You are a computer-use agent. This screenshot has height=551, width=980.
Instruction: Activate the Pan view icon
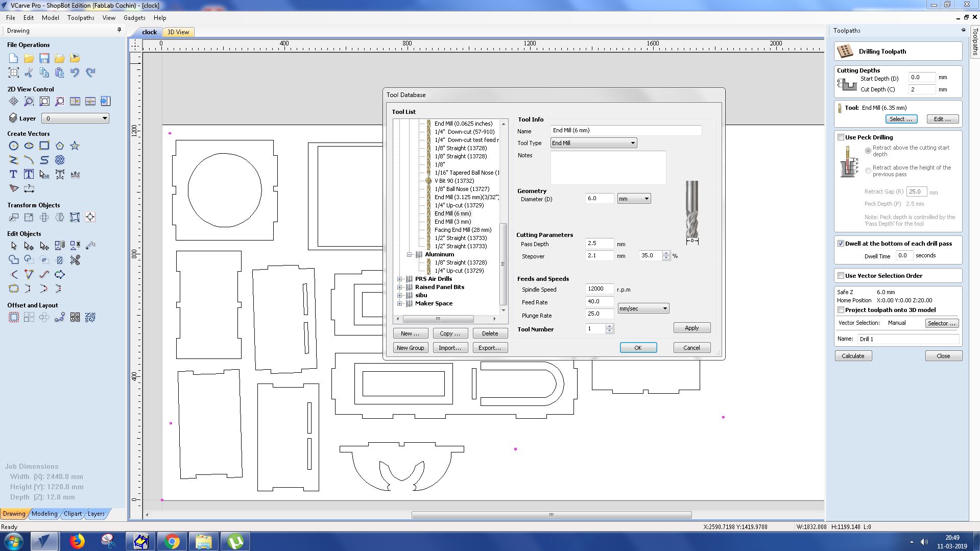coord(14,101)
